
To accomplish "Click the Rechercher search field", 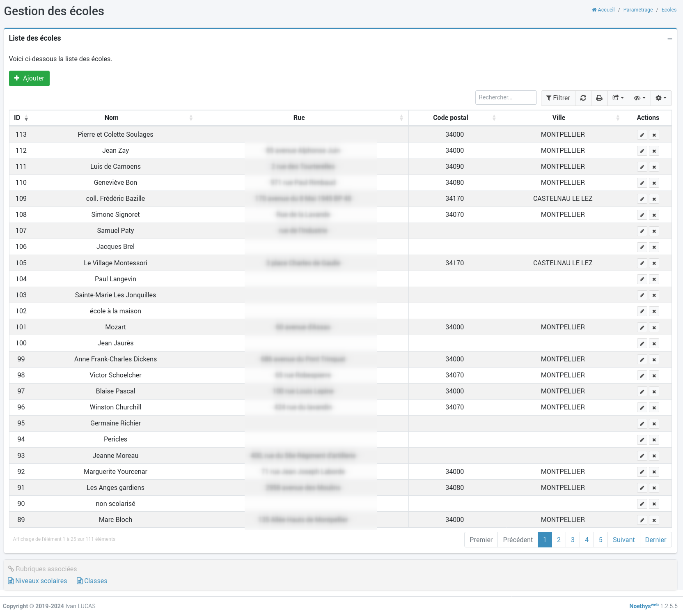I will coord(506,98).
